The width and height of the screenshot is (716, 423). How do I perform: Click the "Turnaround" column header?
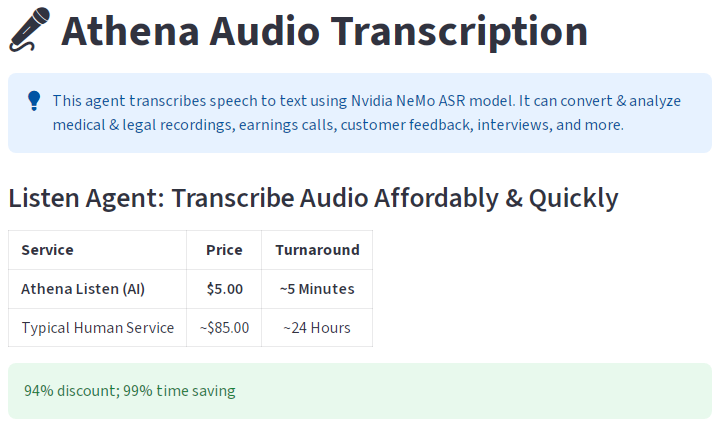coord(317,250)
